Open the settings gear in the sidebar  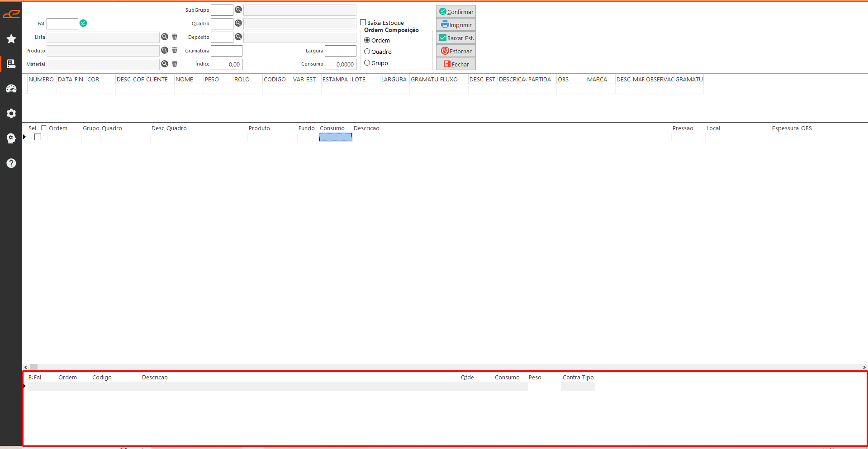click(11, 113)
